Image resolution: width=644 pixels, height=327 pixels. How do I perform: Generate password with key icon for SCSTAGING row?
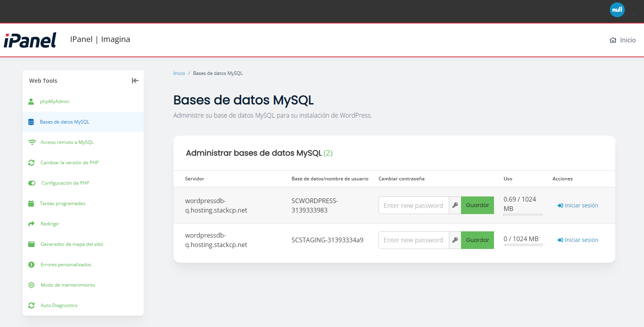pyautogui.click(x=455, y=240)
